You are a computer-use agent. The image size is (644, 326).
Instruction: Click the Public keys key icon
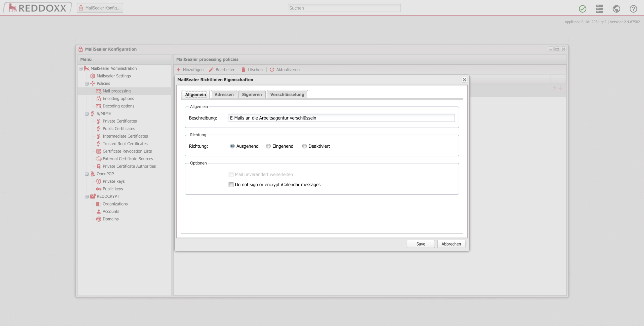98,189
